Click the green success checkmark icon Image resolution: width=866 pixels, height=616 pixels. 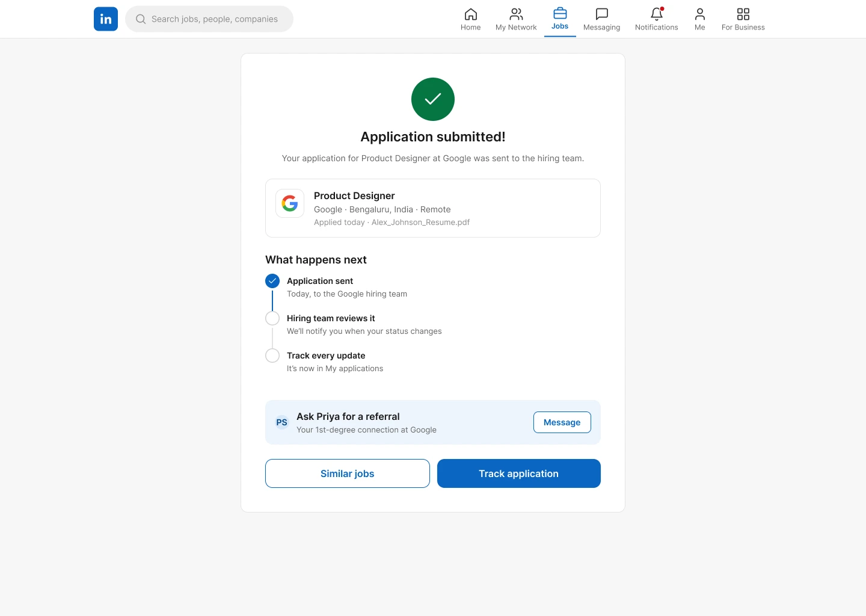(433, 99)
